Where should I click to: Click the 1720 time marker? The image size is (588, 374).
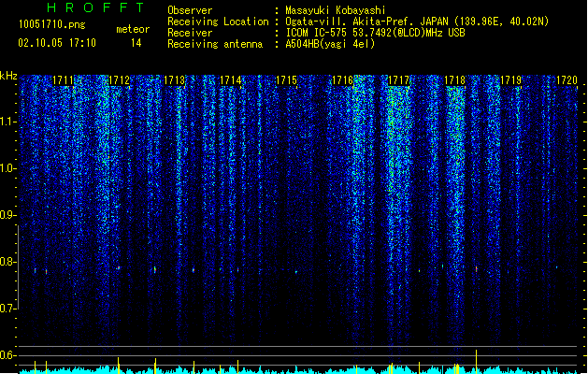coord(566,80)
